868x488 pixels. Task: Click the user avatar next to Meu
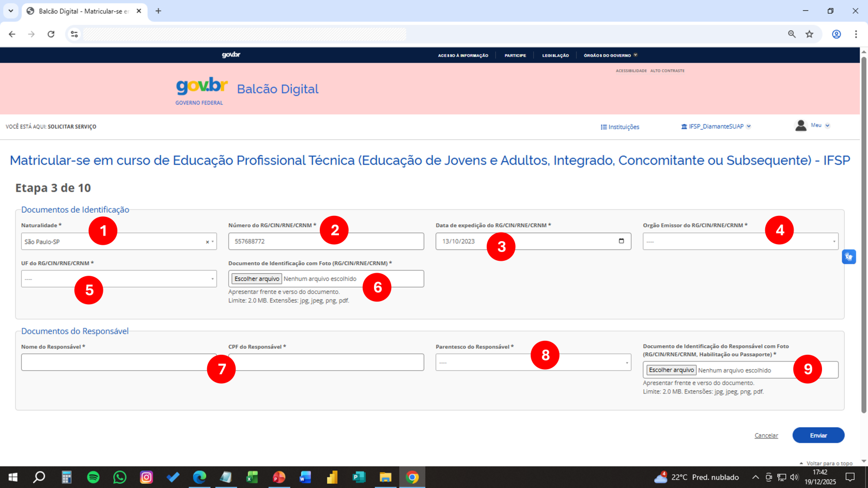[x=800, y=125]
